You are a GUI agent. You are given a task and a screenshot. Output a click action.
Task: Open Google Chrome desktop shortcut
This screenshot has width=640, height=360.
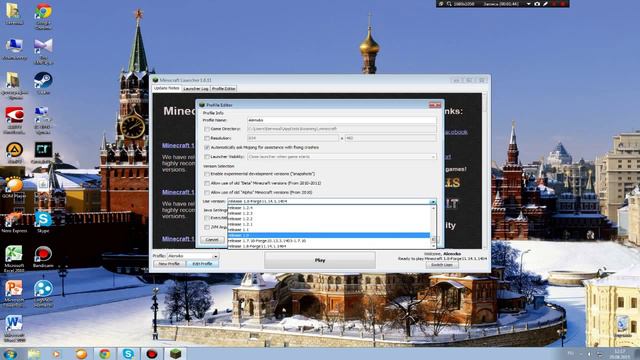click(x=43, y=16)
